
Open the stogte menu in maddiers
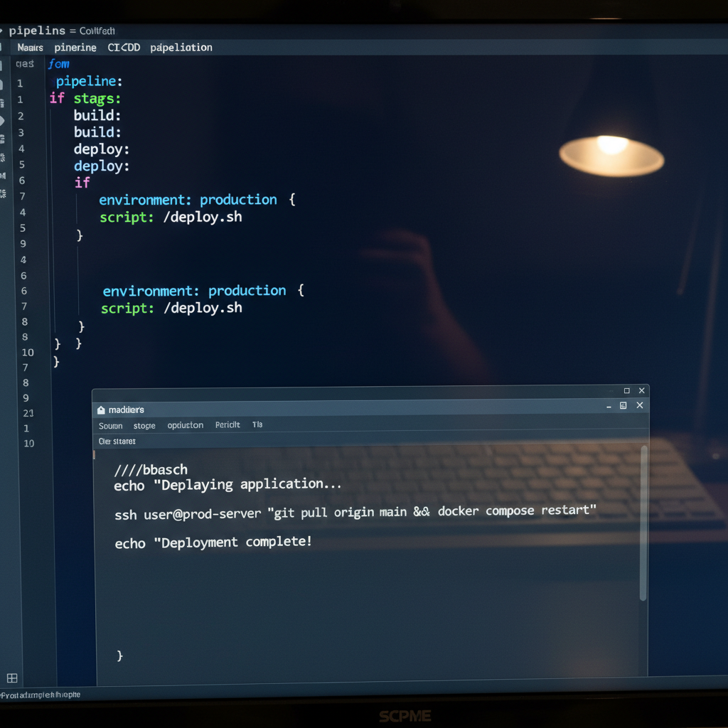pos(144,426)
